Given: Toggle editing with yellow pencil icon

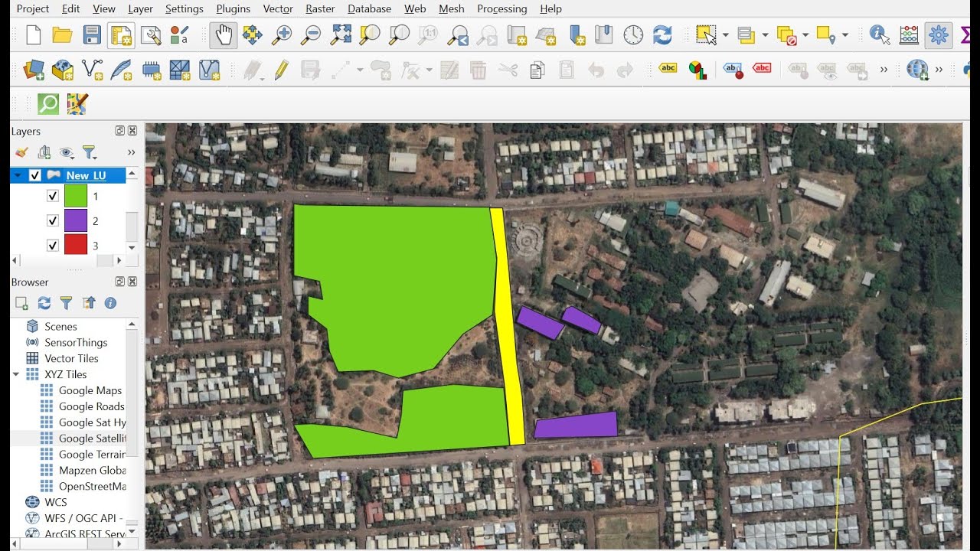Looking at the screenshot, I should pos(281,70).
